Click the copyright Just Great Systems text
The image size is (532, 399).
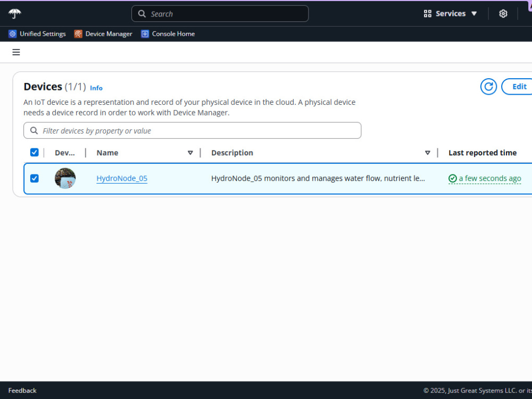click(x=478, y=390)
